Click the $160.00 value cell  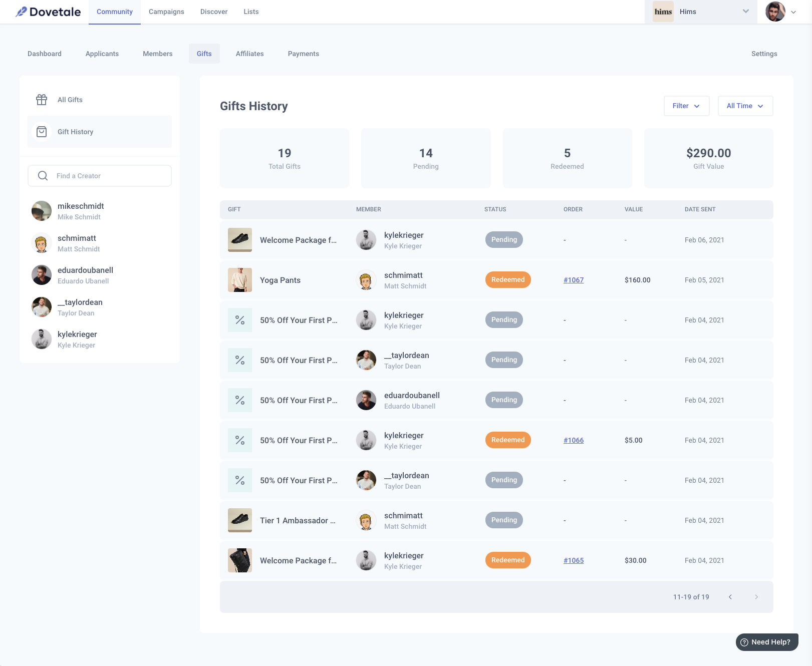(637, 280)
